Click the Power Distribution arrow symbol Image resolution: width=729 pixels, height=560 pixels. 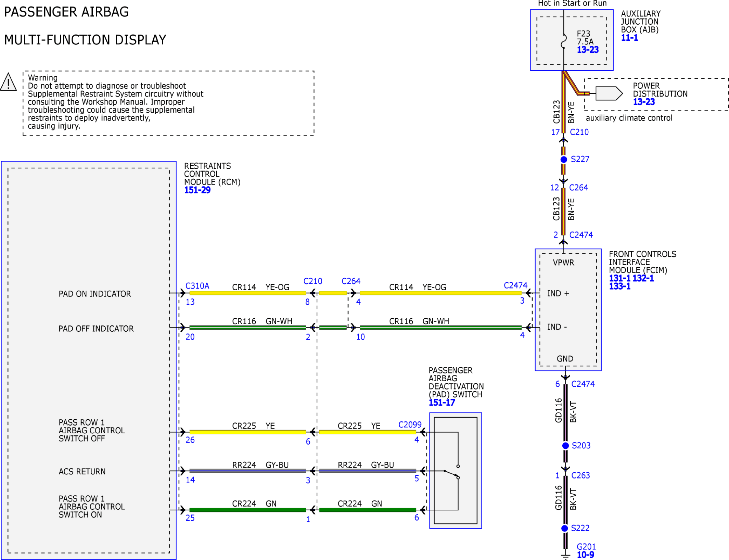(609, 93)
